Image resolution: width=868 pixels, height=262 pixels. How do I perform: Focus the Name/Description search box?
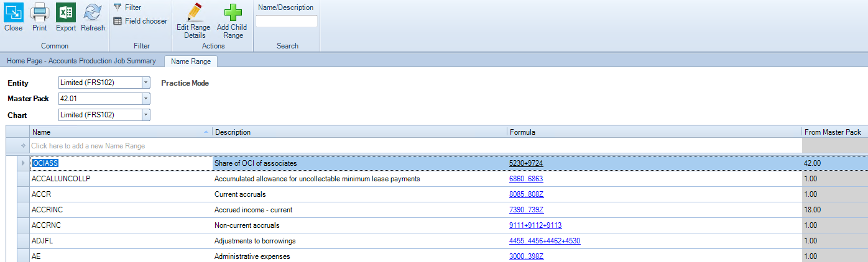[x=287, y=21]
